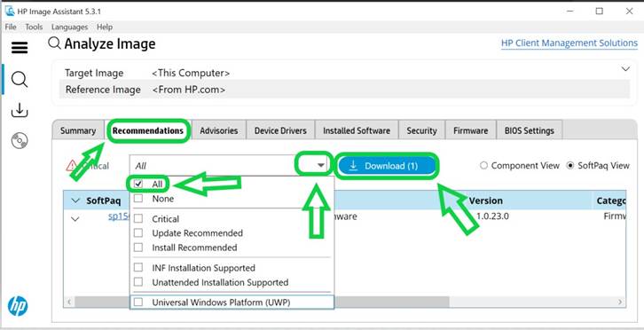Click the Version column header
Image resolution: width=644 pixels, height=330 pixels.
[486, 200]
